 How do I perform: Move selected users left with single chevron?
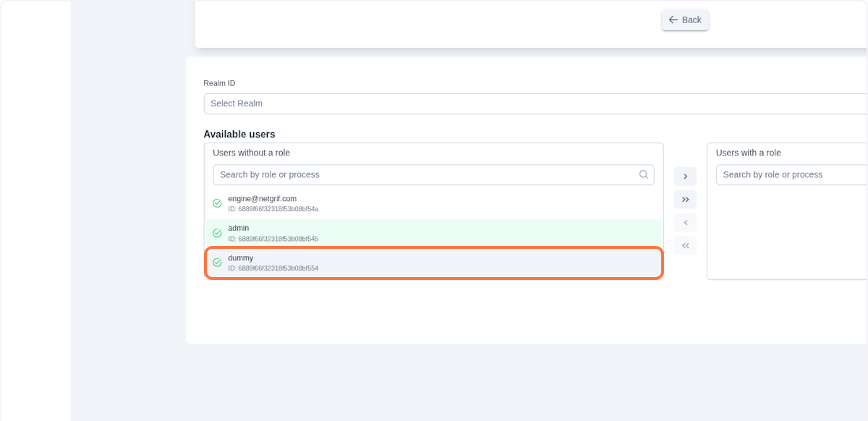[x=685, y=223]
